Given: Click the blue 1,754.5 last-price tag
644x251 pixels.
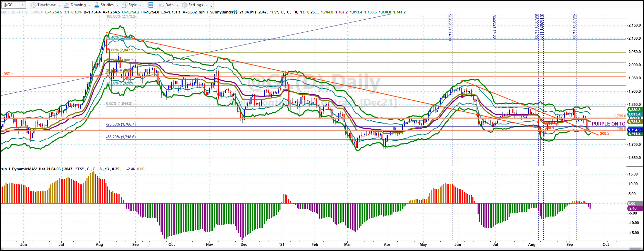Looking at the screenshot, I should click(x=634, y=130).
